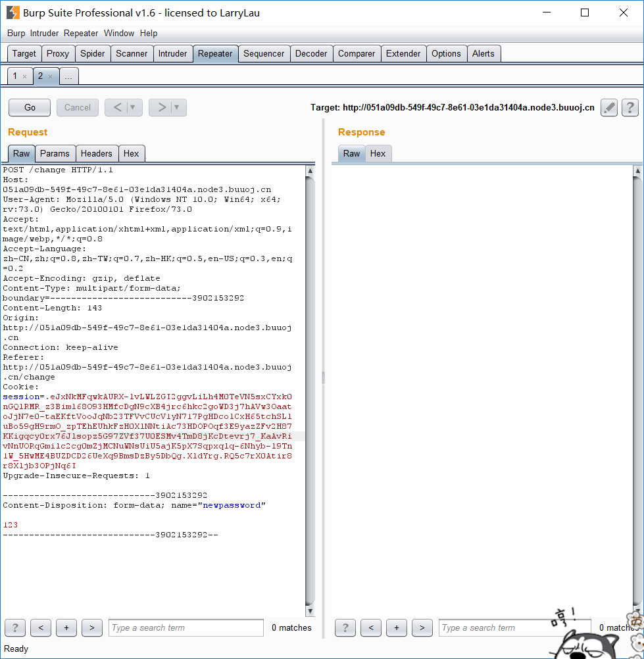Click response search help question mark button
Viewport: 644px width, 659px height.
[x=345, y=627]
